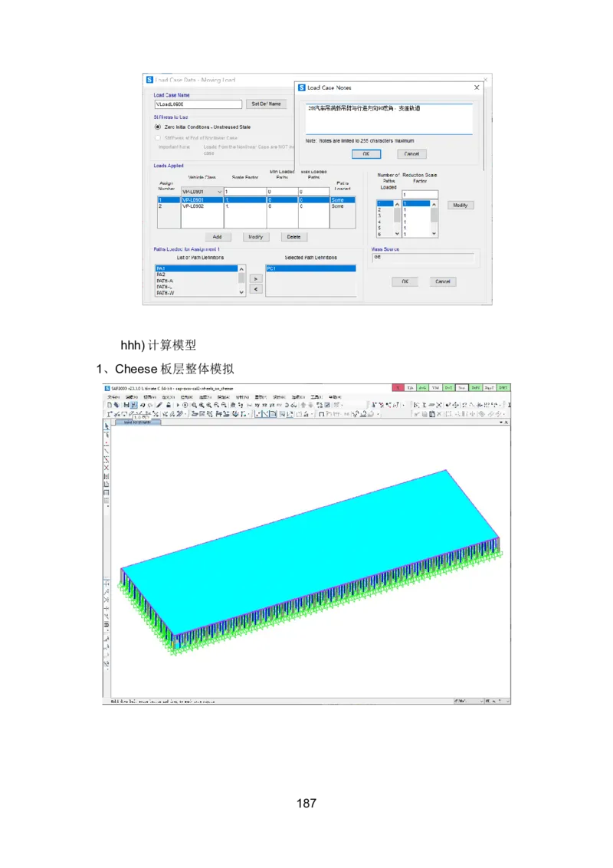Set view to XZ plane
The width and height of the screenshot is (613, 868).
pyautogui.click(x=265, y=405)
